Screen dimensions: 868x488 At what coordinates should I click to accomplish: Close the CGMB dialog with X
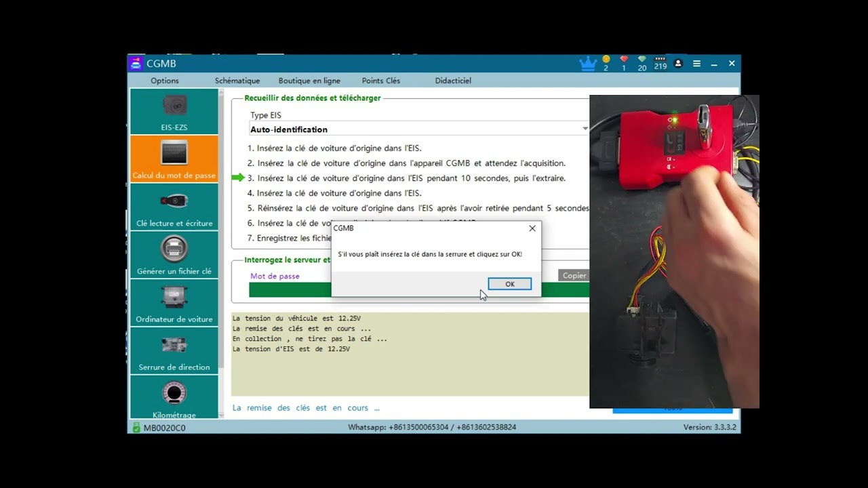[532, 228]
